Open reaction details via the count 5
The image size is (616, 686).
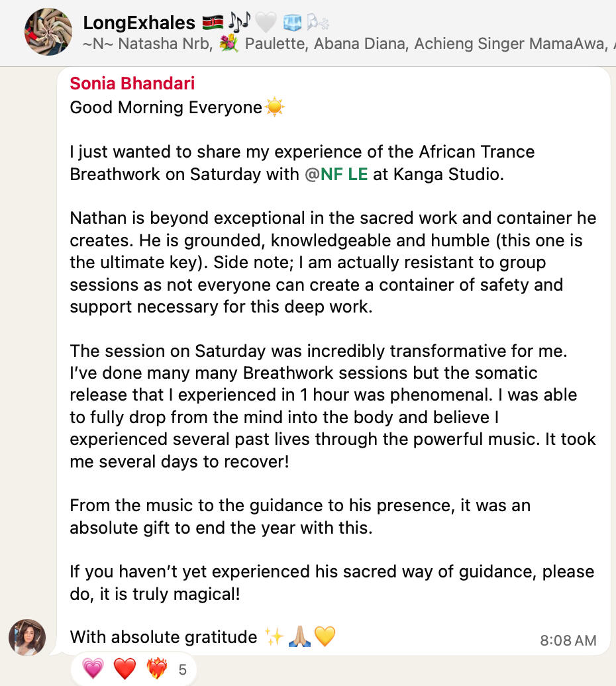[183, 669]
